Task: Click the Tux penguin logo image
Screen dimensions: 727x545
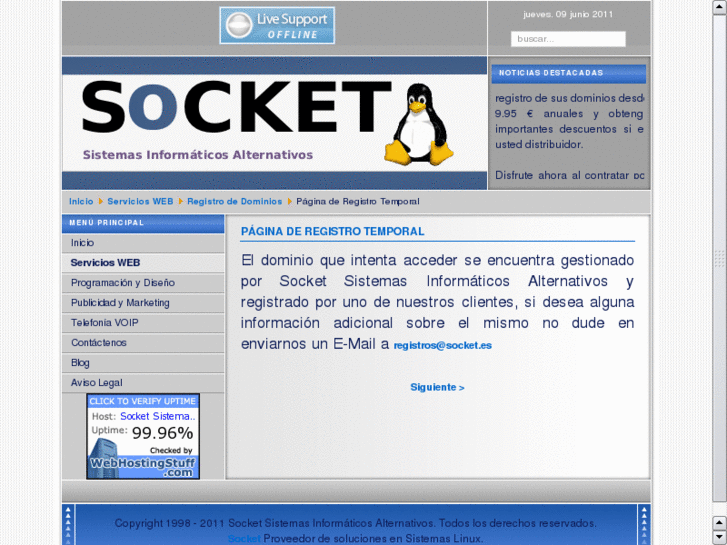Action: 419,125
